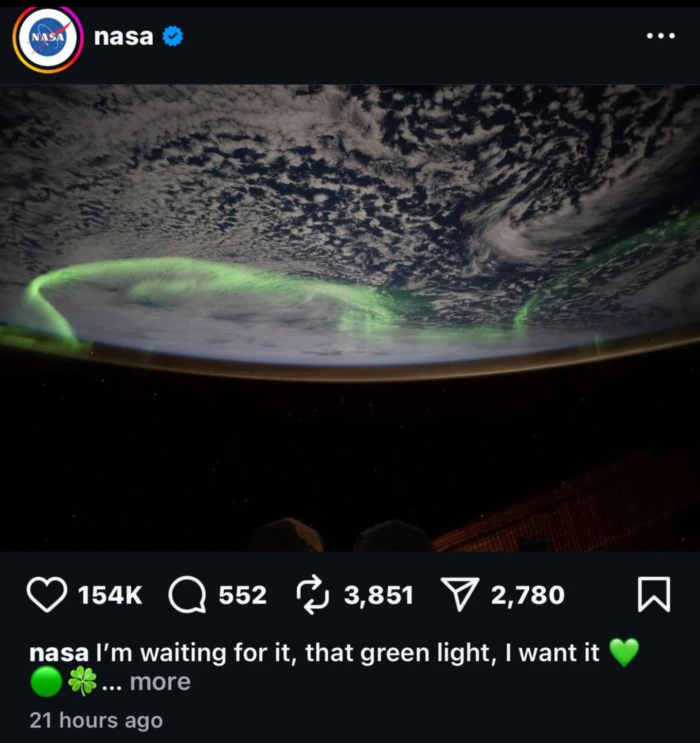Expand the caption by clicking more
The image size is (700, 743).
pyautogui.click(x=160, y=682)
